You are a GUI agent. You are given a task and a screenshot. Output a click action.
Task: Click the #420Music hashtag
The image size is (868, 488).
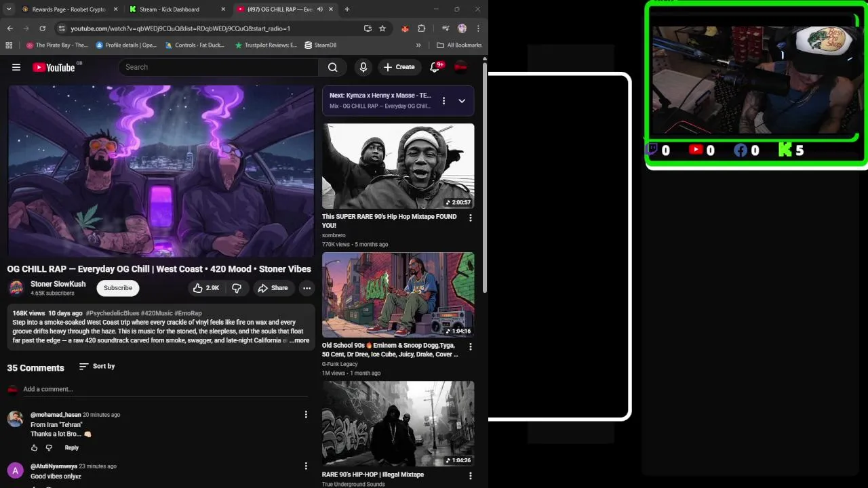coord(157,314)
